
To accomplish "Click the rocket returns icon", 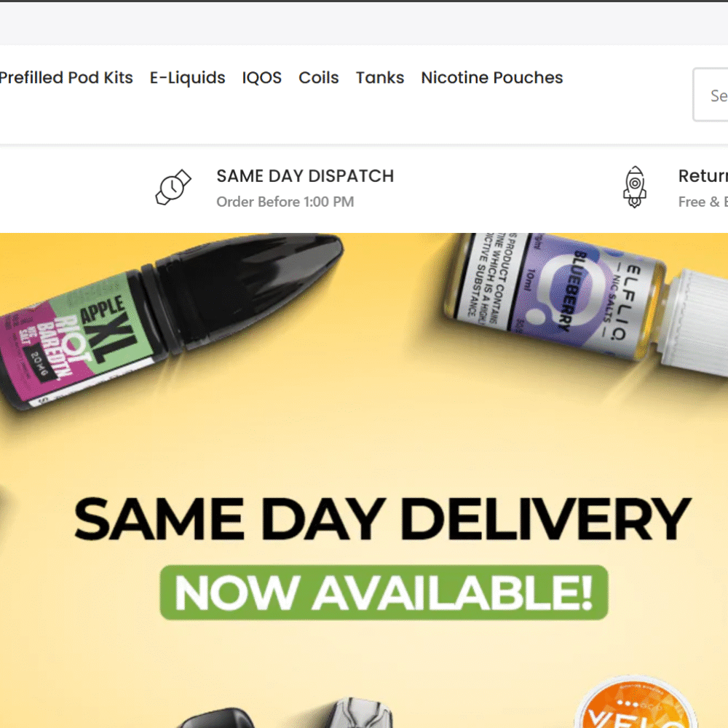I will tap(635, 186).
